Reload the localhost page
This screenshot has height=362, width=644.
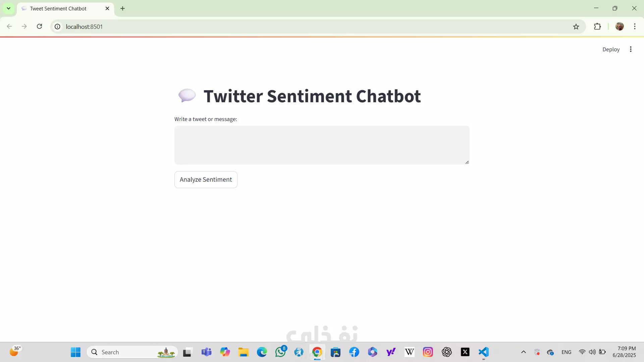coord(39,26)
